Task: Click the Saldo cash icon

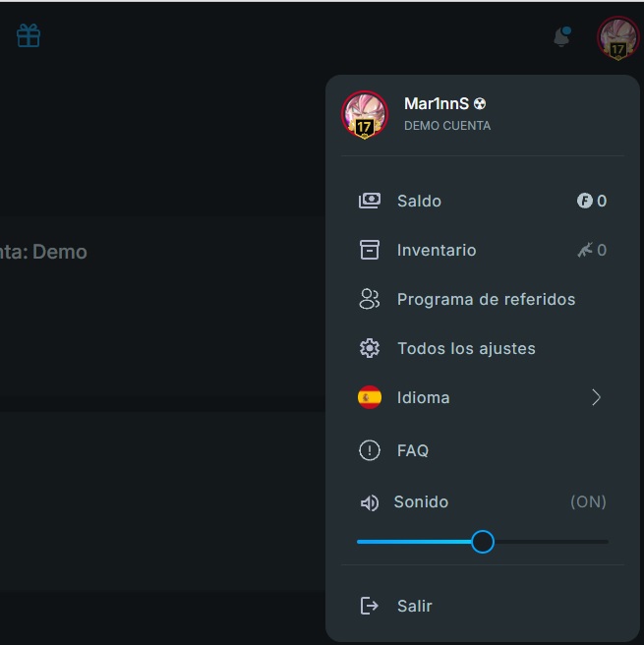Action: (x=370, y=201)
